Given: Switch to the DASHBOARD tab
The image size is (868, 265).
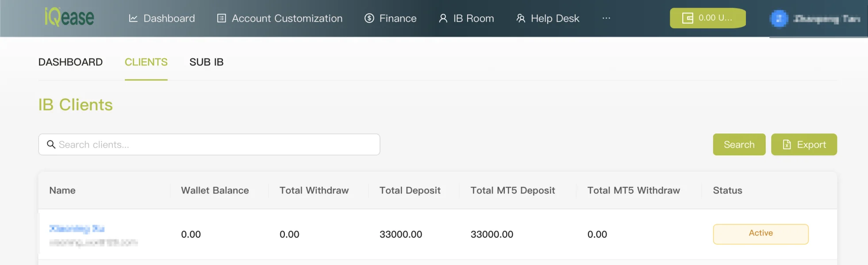Looking at the screenshot, I should pos(70,62).
